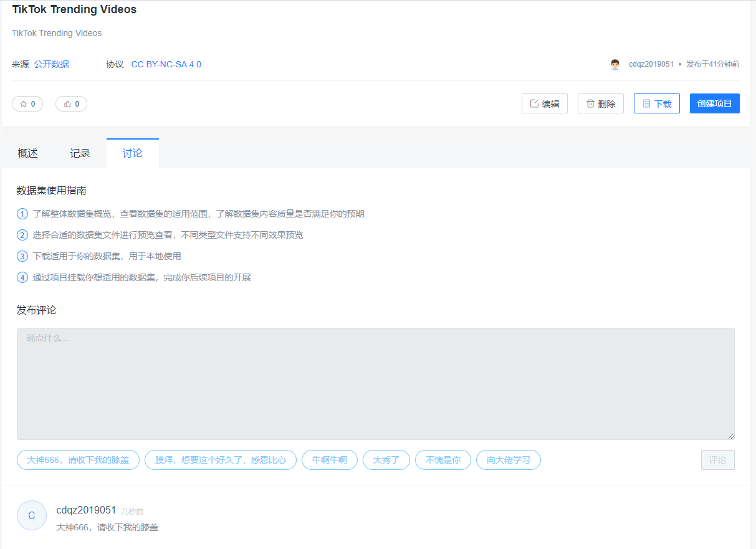The width and height of the screenshot is (756, 549).
Task: Switch to the 记录 tab
Action: (x=80, y=153)
